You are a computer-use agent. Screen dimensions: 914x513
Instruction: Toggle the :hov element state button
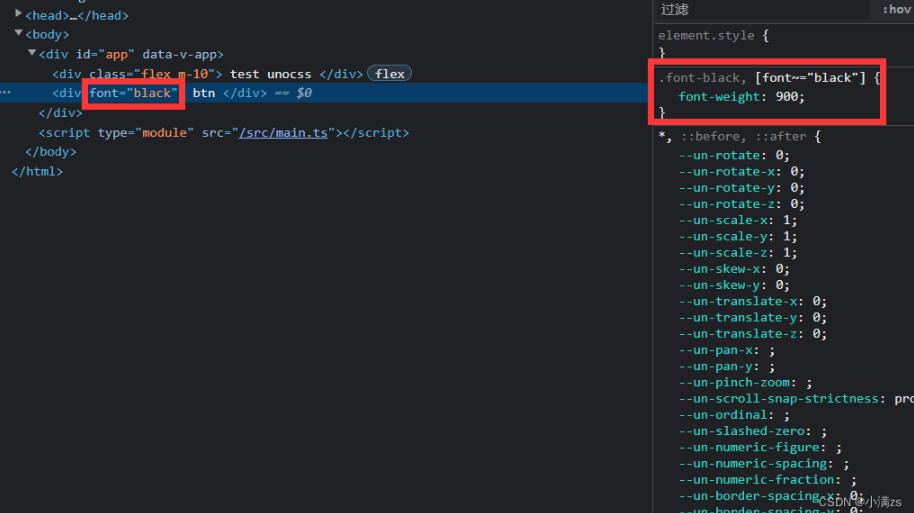(896, 9)
